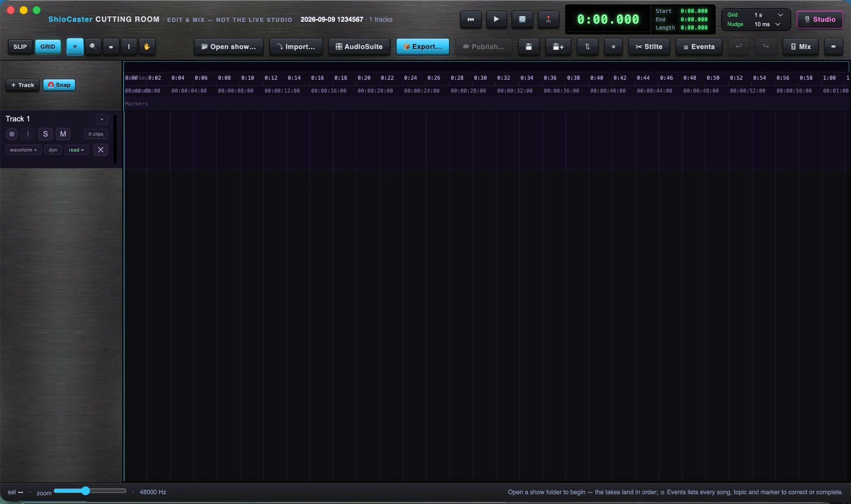Screen dimensions: 851x504
Task: Select the smart tool star icon
Action: [x=75, y=47]
